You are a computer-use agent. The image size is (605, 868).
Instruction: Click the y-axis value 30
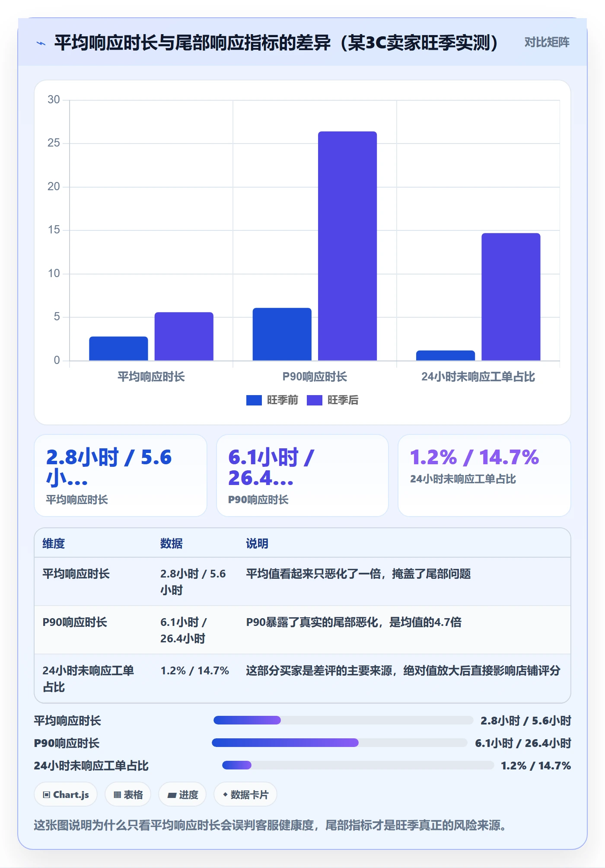(54, 100)
